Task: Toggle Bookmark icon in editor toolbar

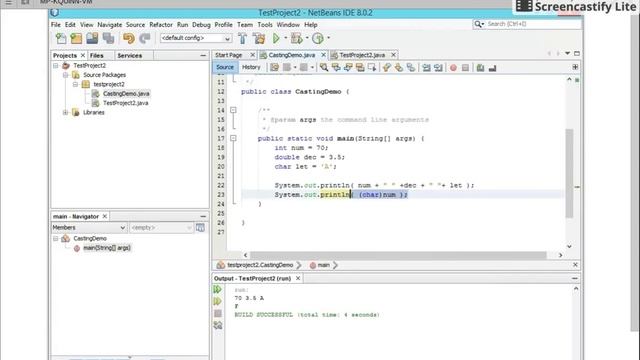Action: (411, 67)
